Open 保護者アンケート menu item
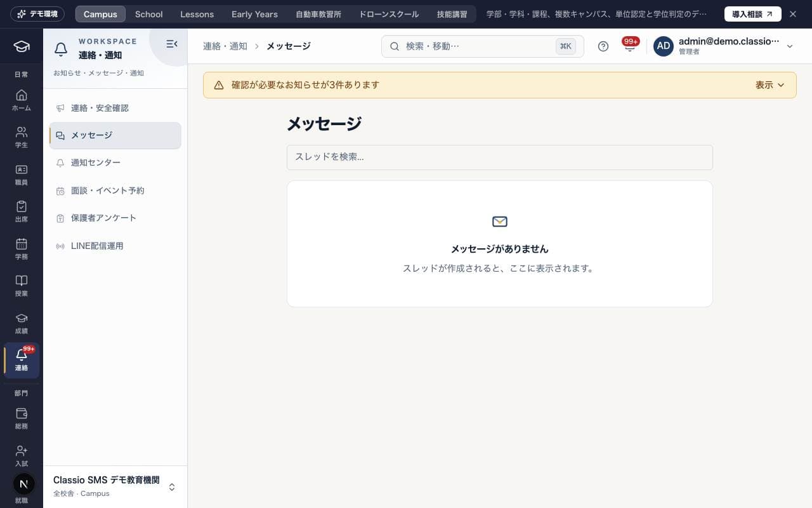812x508 pixels. coord(115,218)
